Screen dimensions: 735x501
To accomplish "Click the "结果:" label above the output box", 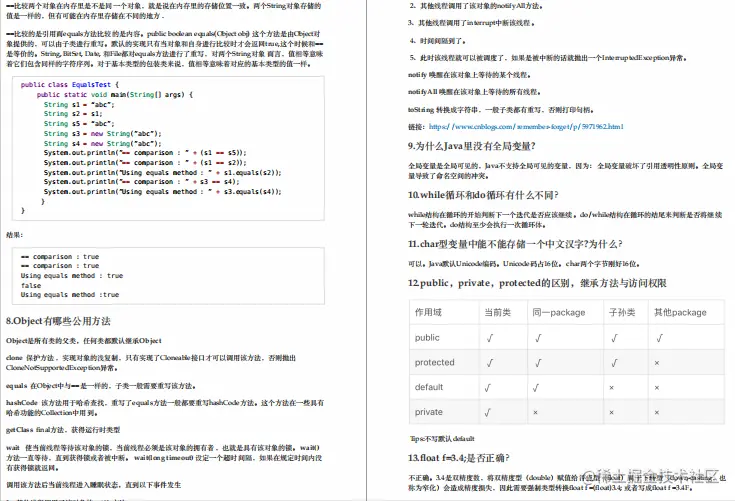I will point(15,235).
